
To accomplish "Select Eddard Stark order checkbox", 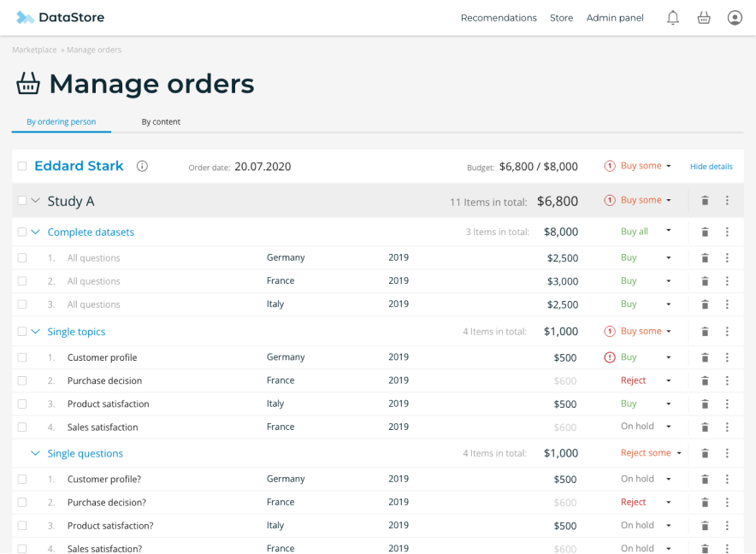I will pyautogui.click(x=22, y=166).
